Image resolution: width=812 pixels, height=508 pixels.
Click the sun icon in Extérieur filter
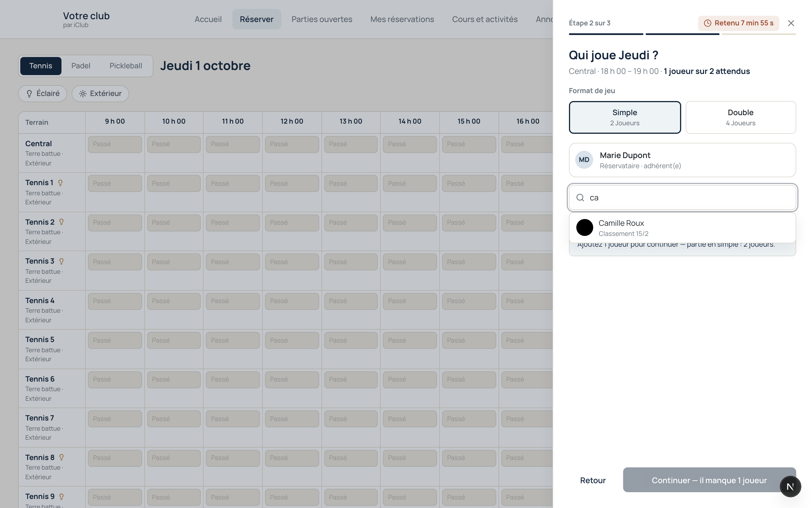[83, 94]
